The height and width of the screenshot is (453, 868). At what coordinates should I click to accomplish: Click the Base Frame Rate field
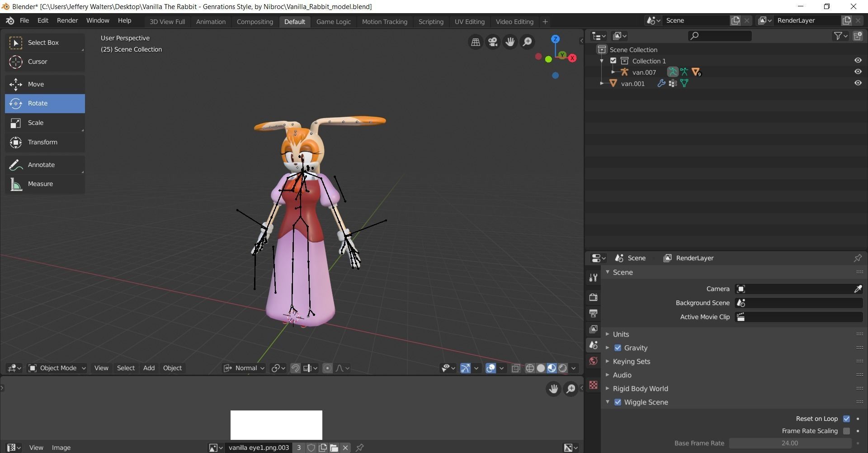tap(790, 443)
